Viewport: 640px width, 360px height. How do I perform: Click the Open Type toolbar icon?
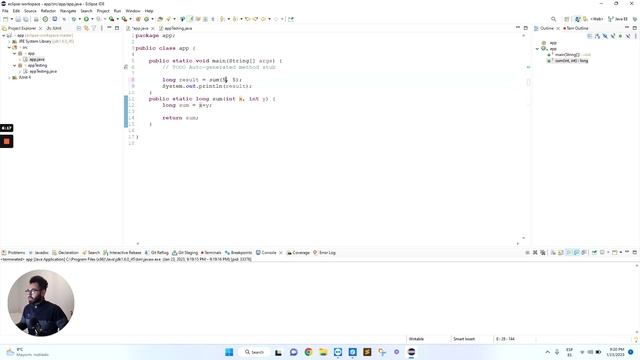click(160, 19)
